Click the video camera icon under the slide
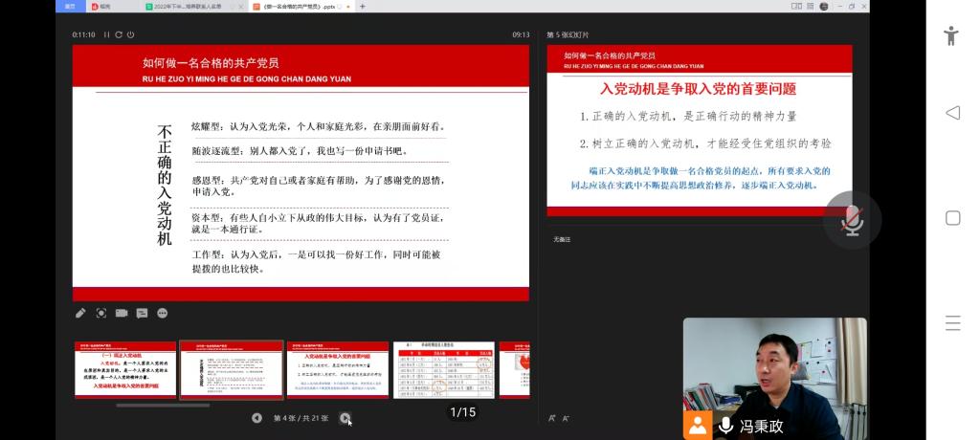The image size is (980, 440). coord(122,313)
